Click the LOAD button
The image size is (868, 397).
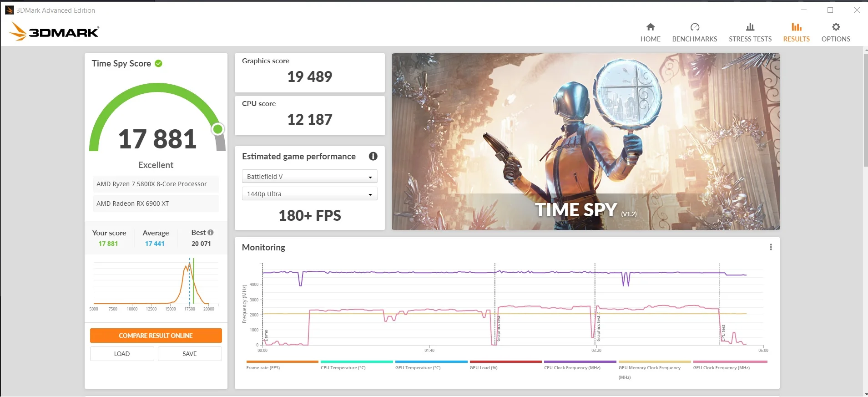click(x=122, y=354)
